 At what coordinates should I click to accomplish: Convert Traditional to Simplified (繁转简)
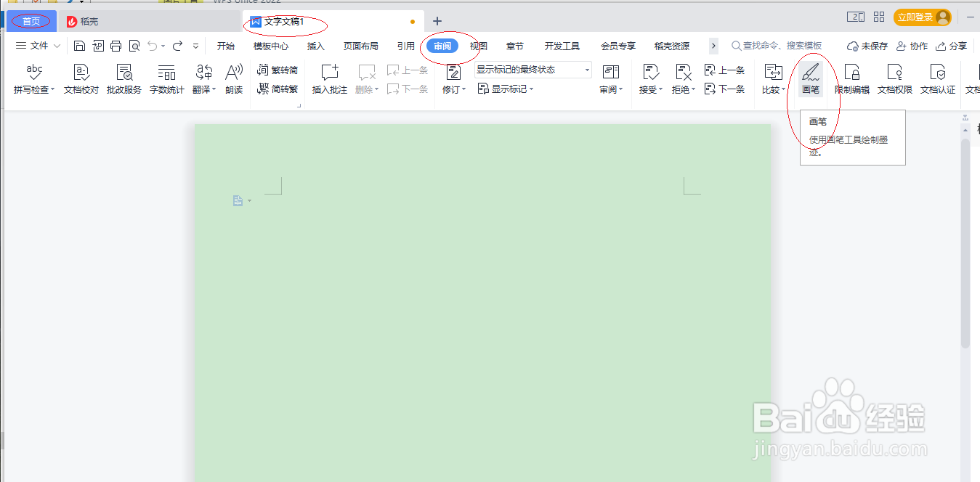pos(278,70)
